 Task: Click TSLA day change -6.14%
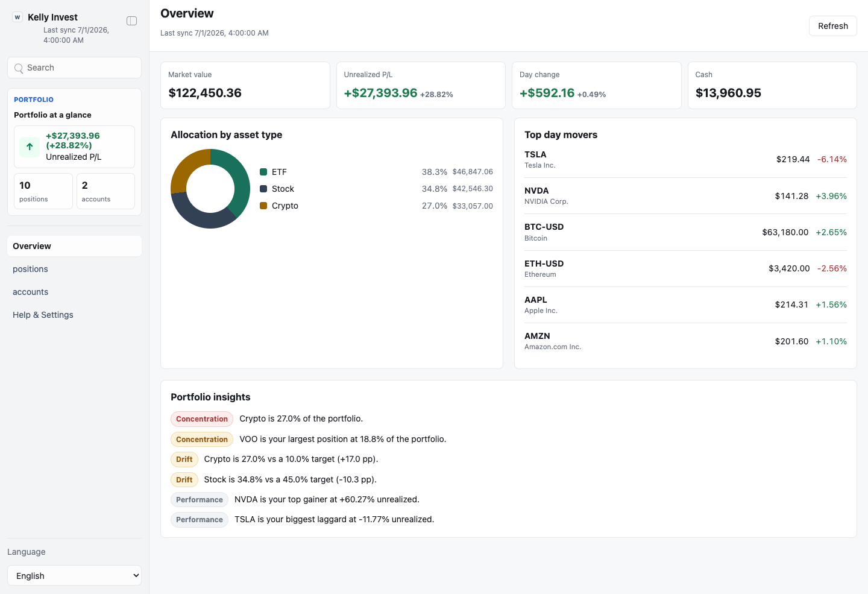(x=832, y=159)
